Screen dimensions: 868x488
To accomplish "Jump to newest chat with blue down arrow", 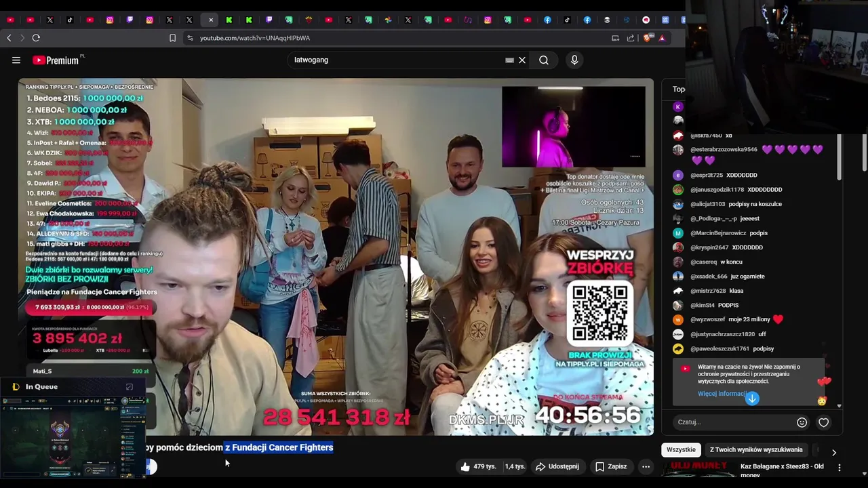I will click(x=752, y=399).
